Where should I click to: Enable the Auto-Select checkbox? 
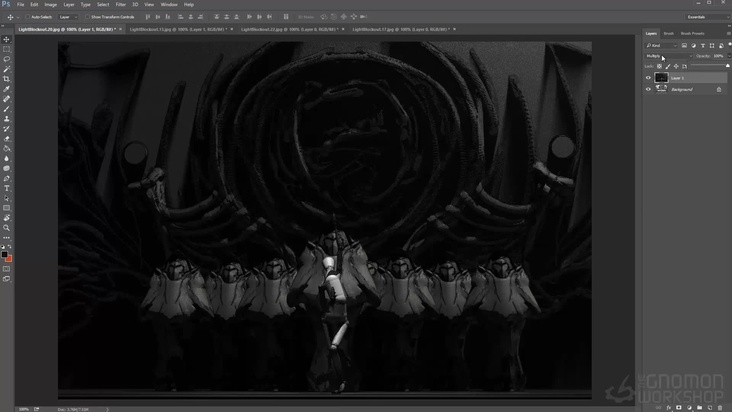(28, 17)
